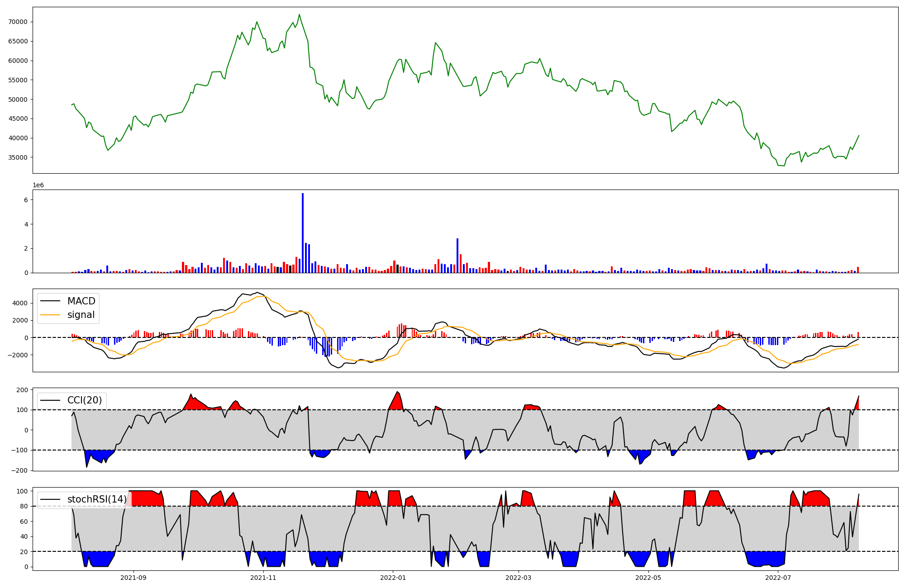
Task: Click the second-tallest blue volume bar
Action: [457, 256]
